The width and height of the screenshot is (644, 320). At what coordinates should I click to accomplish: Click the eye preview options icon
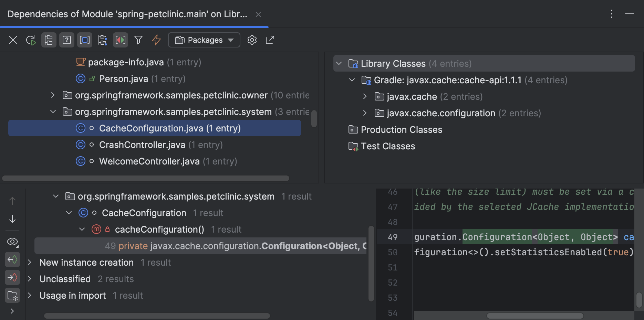[12, 242]
